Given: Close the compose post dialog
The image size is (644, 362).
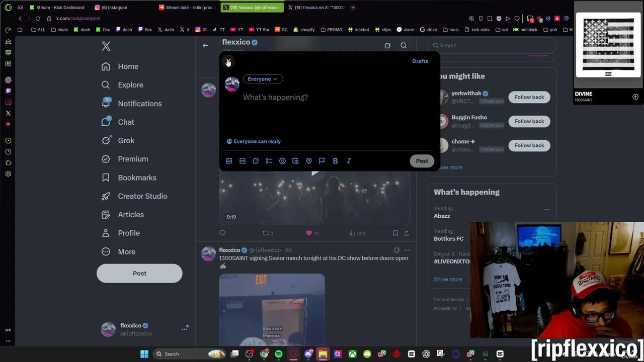Looking at the screenshot, I should tap(228, 61).
